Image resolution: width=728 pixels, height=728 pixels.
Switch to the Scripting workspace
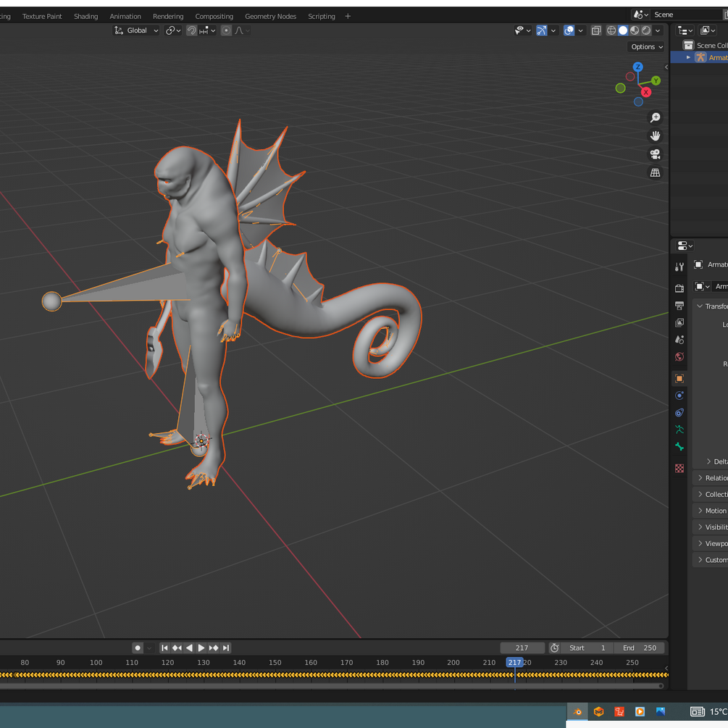(322, 16)
